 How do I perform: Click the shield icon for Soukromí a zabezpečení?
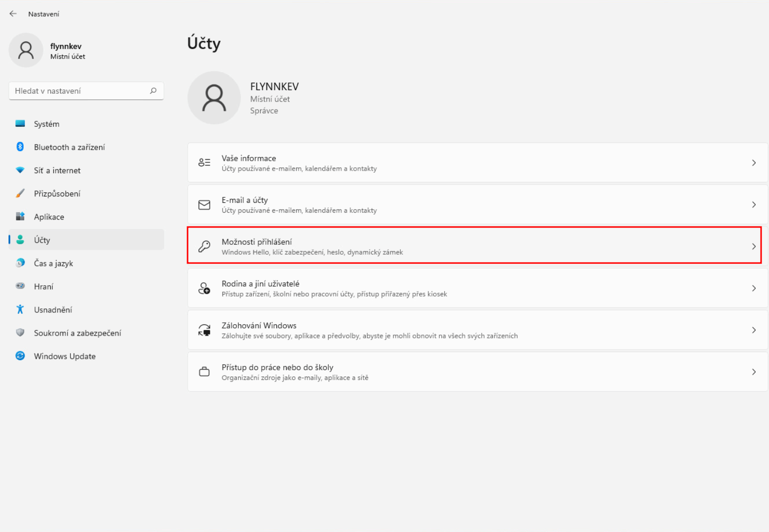point(20,333)
